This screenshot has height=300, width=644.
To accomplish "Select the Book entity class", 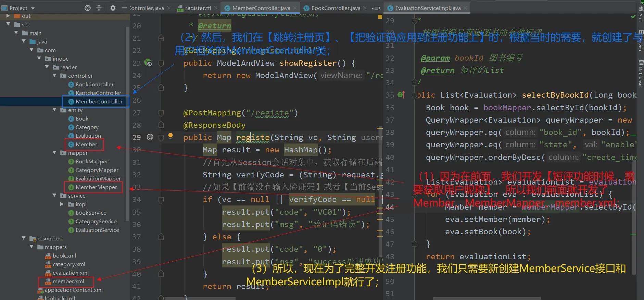I will pos(82,119).
